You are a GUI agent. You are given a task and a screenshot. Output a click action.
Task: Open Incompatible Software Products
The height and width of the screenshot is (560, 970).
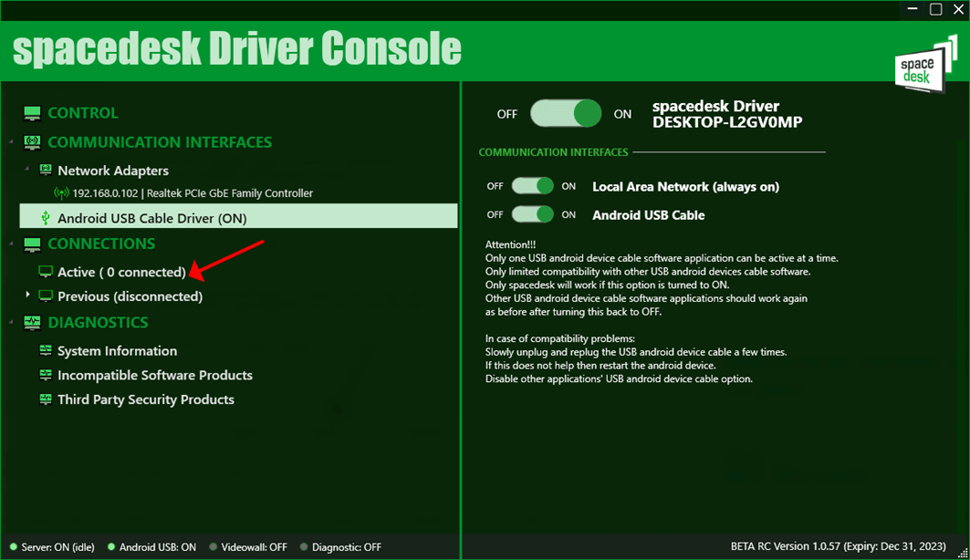click(154, 375)
